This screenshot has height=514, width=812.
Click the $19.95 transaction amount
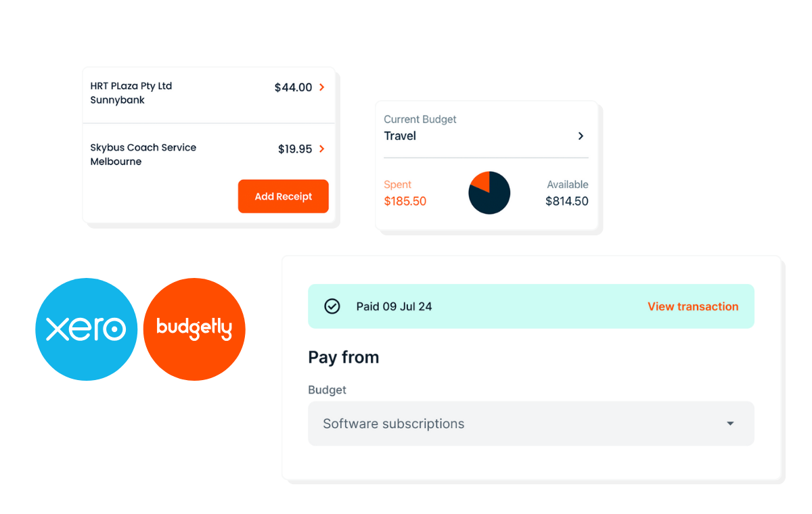(295, 149)
